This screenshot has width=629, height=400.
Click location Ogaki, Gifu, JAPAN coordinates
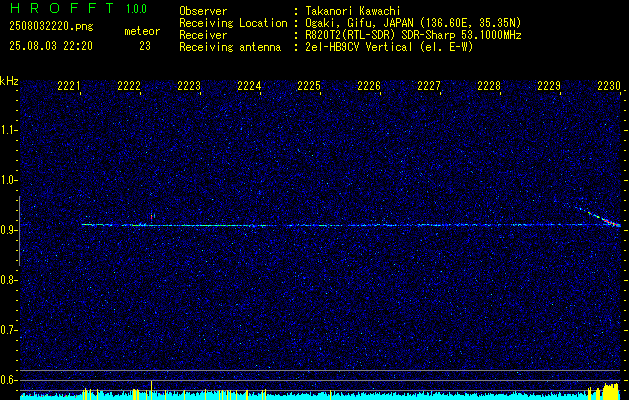click(x=413, y=23)
